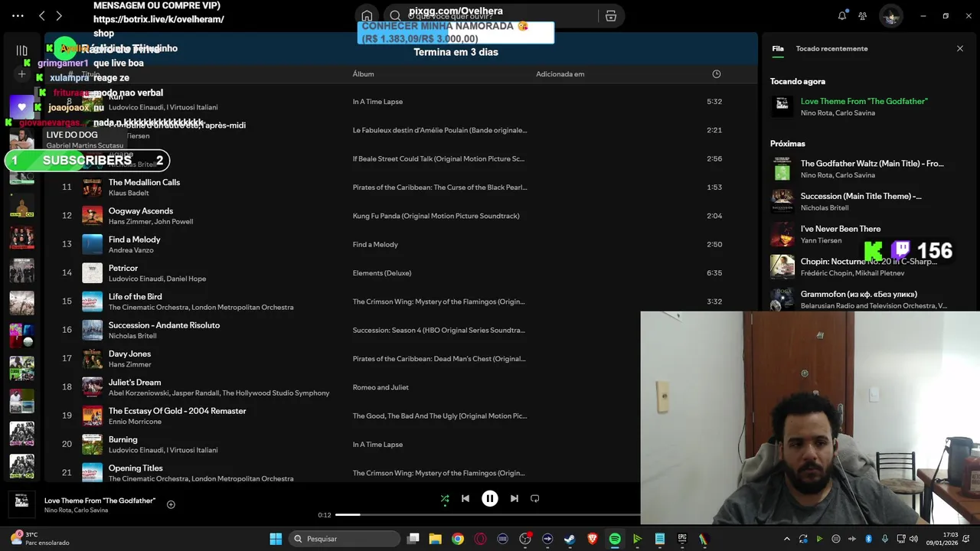
Task: Open the notifications bell
Action: (842, 15)
